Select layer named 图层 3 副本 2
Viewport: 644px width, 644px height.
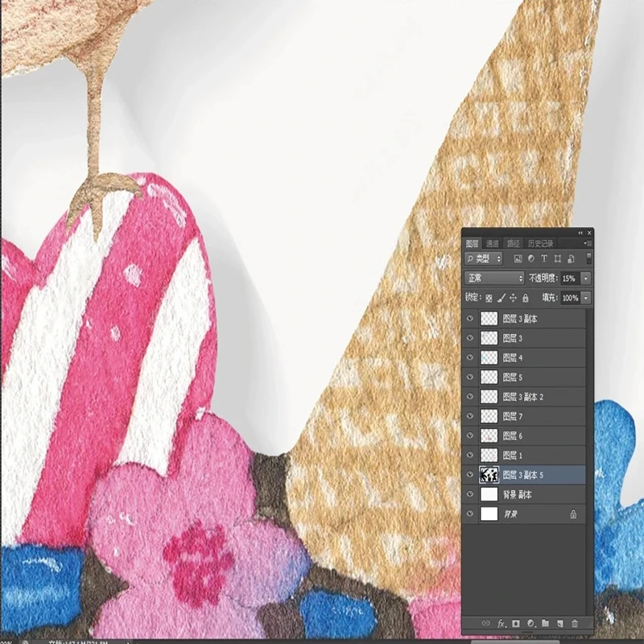pyautogui.click(x=522, y=397)
